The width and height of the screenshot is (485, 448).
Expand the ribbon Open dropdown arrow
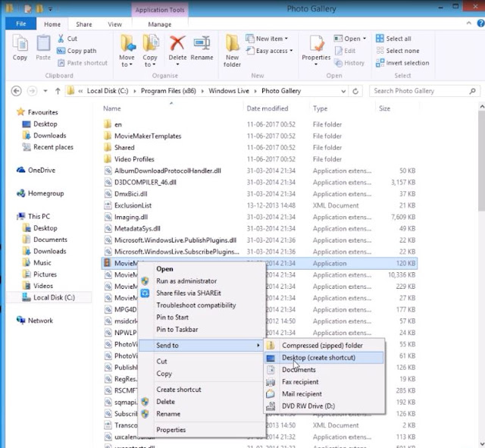pos(365,39)
